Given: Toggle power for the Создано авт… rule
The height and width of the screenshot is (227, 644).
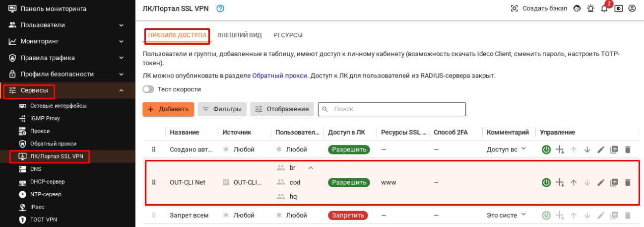Looking at the screenshot, I should (546, 150).
